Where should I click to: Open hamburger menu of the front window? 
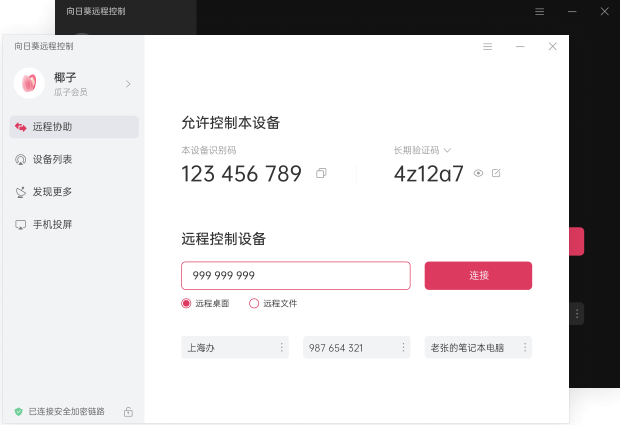(488, 47)
